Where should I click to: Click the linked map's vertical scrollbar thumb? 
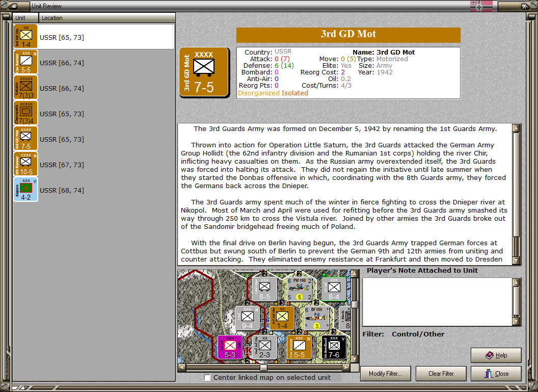355,304
